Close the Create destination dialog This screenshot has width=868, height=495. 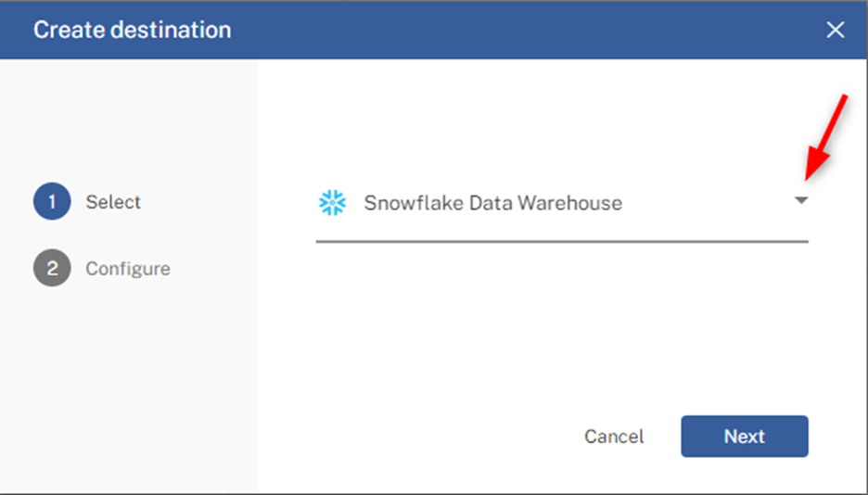pyautogui.click(x=835, y=30)
